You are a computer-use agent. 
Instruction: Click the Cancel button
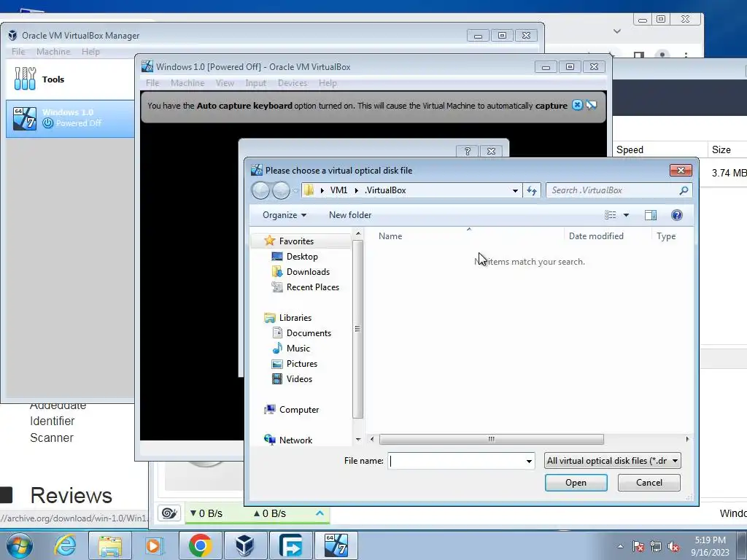(649, 483)
